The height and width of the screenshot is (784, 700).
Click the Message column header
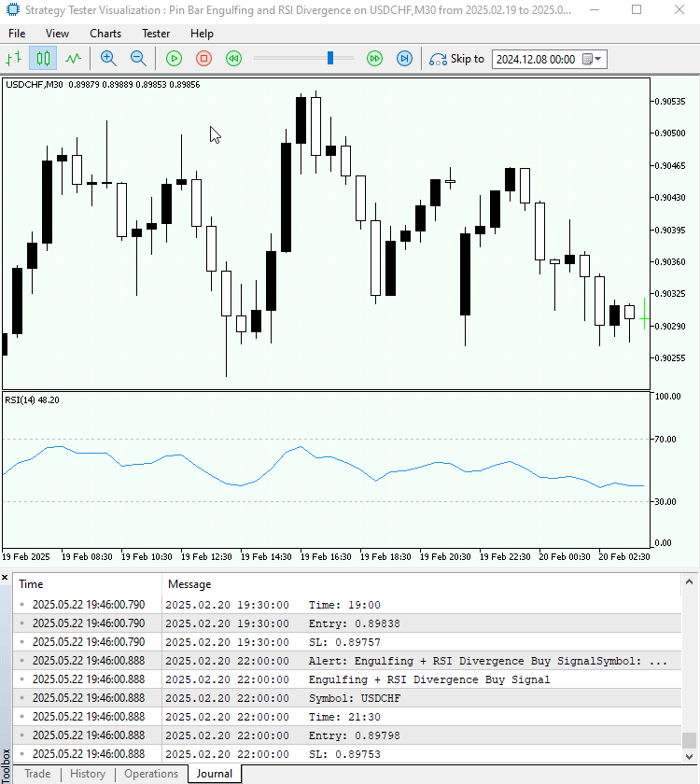[x=421, y=584]
